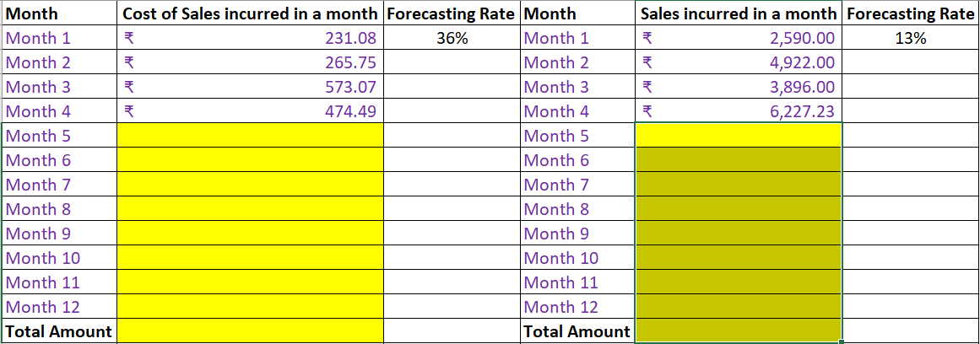Click the 'Total Amount' label in the left table
The image size is (980, 344).
click(59, 331)
